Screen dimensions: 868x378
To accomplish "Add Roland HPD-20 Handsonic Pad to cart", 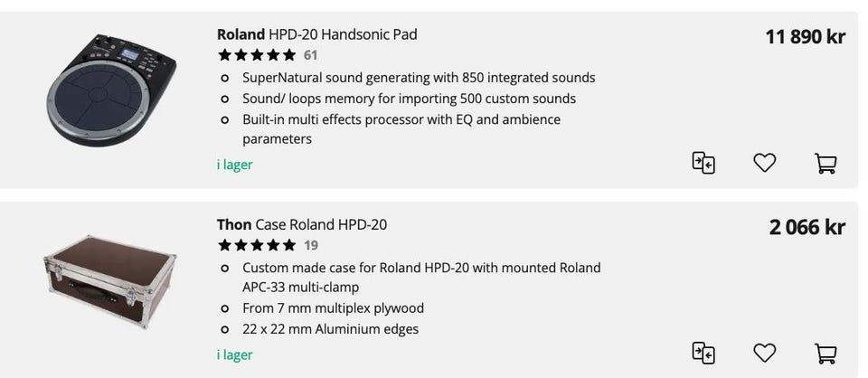I will pos(825,164).
